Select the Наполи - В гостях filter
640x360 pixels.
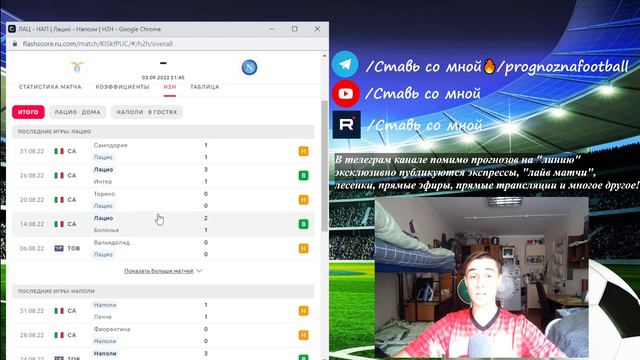click(x=147, y=112)
